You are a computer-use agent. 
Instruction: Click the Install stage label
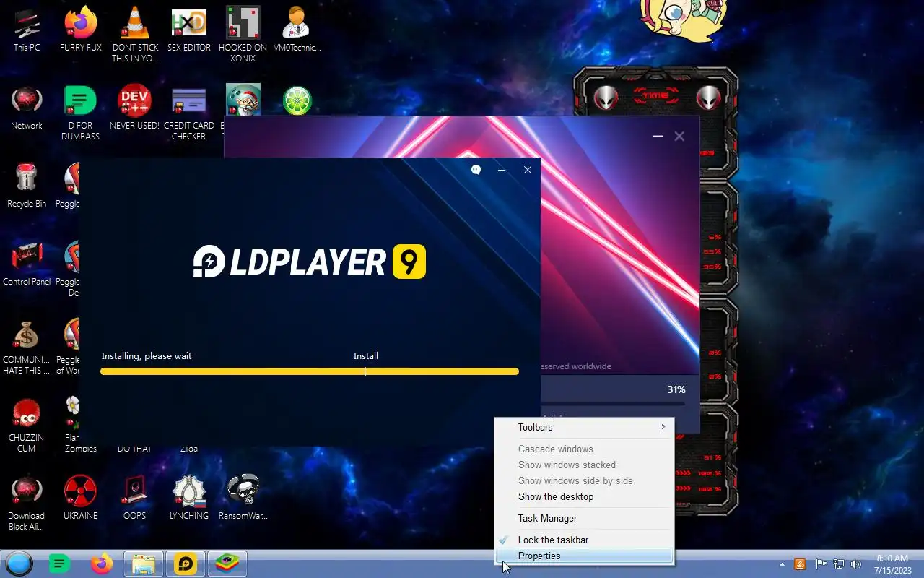point(365,356)
